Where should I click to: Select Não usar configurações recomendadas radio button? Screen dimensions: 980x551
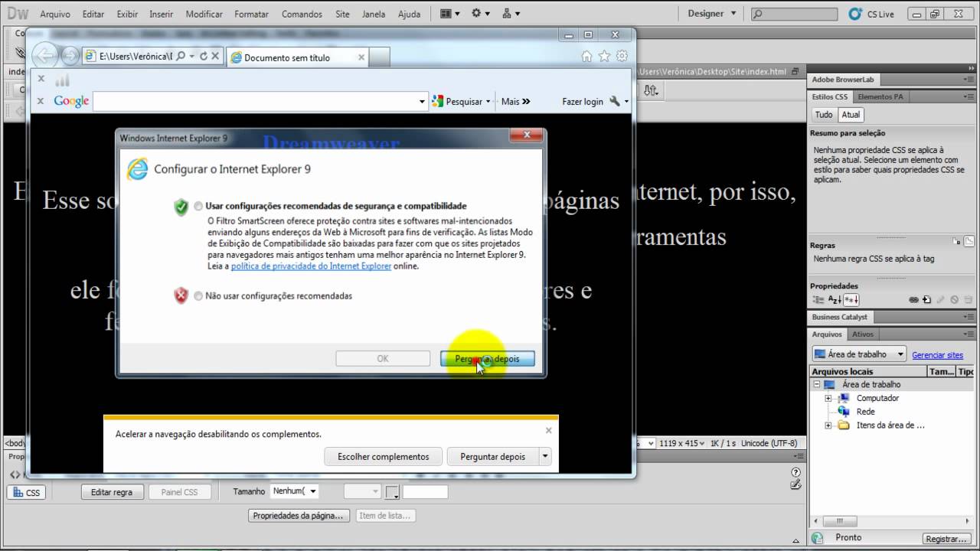[199, 296]
